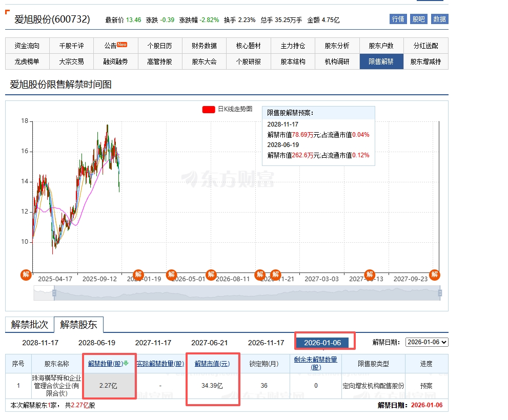Image resolution: width=508 pixels, height=420 pixels.
Task: Sort by the 解禁市值(元) column header
Action: pos(212,364)
